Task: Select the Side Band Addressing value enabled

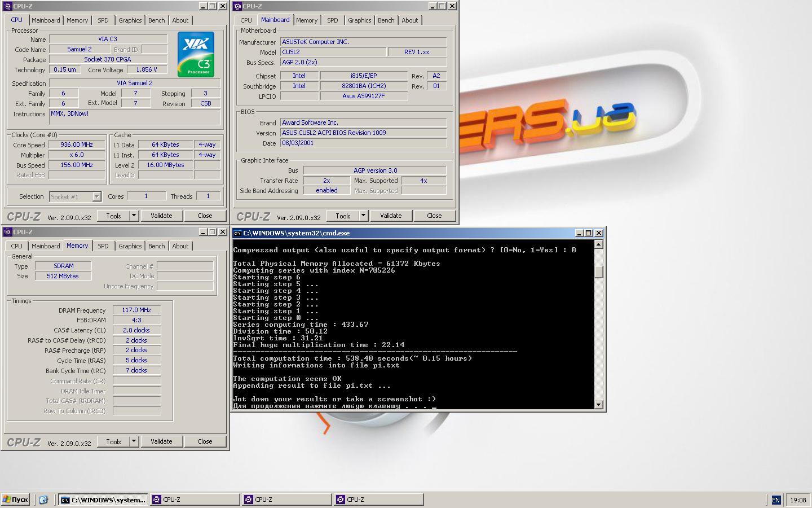Action: tap(326, 190)
